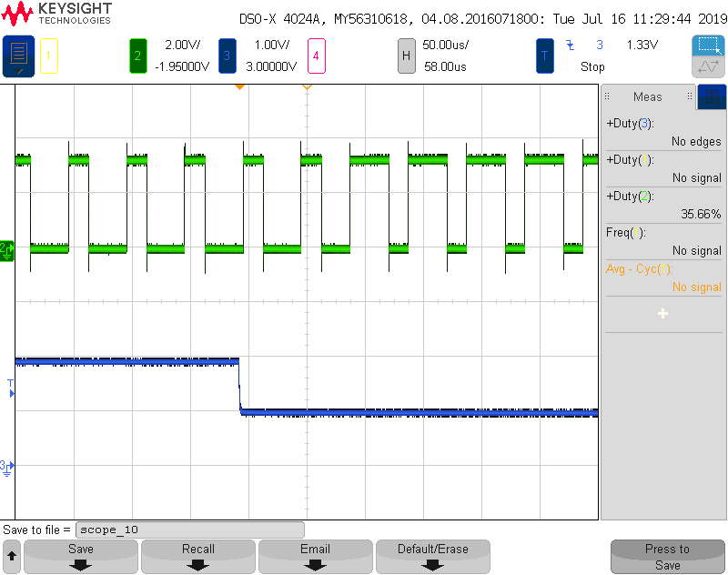Toggle channel 2 green button
Image resolution: width=728 pixels, height=575 pixels.
(x=138, y=55)
